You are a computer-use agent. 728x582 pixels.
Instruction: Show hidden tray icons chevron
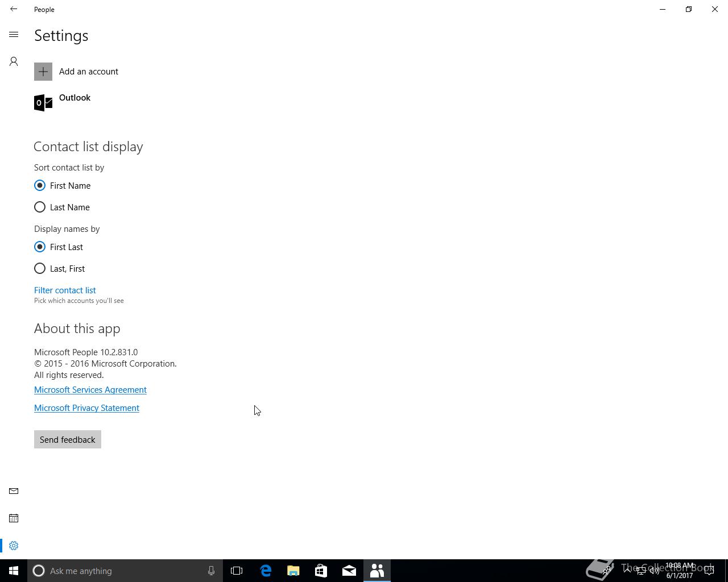pyautogui.click(x=627, y=571)
